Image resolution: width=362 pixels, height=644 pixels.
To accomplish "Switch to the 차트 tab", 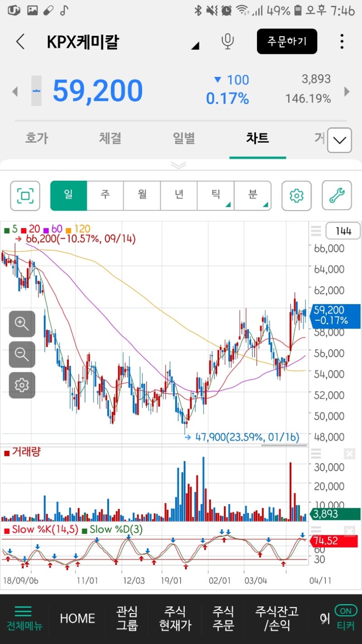I will pos(257,138).
